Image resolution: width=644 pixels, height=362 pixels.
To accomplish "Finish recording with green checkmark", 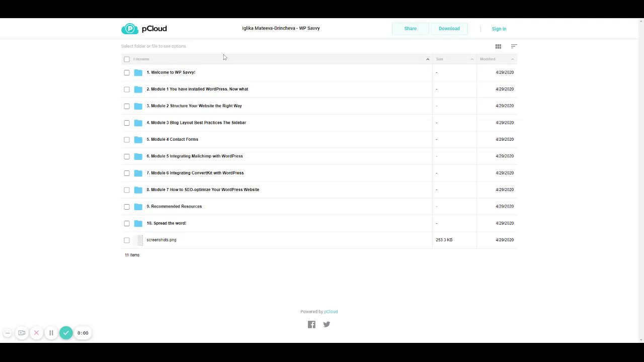I will pos(66,333).
